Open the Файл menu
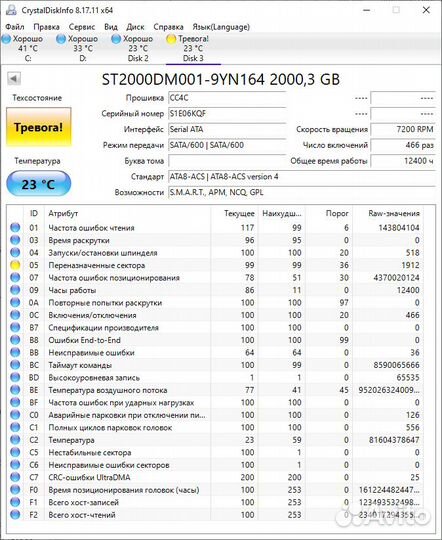The height and width of the screenshot is (540, 442). tap(15, 27)
